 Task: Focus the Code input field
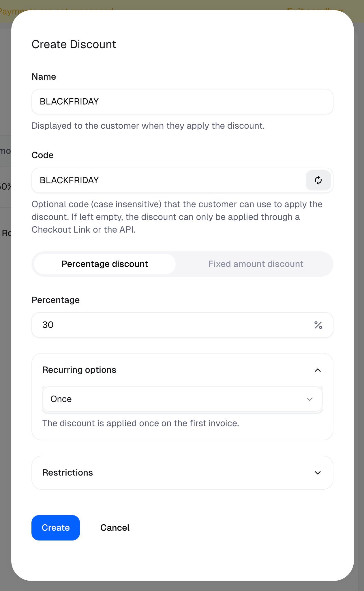(x=169, y=180)
